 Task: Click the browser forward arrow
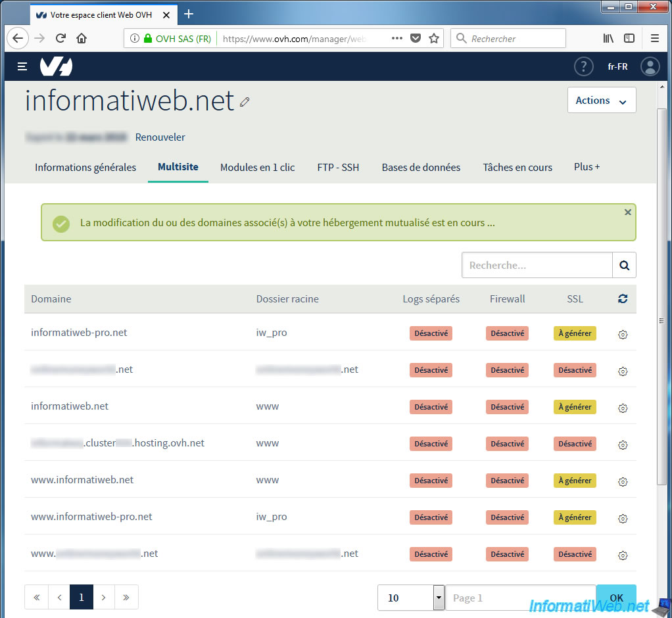[x=39, y=38]
